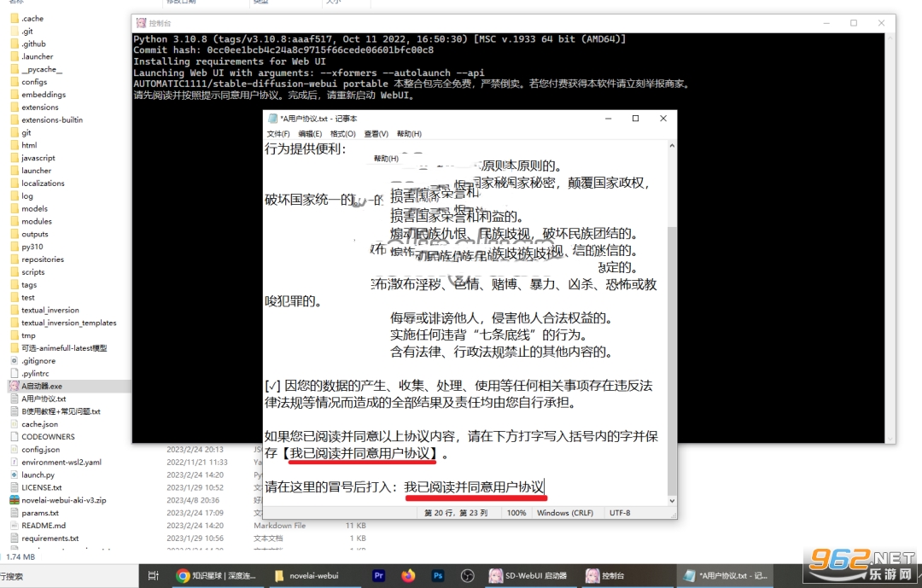The height and width of the screenshot is (588, 922).
Task: Switch to SD-WebUI 启动器 taskbar item
Action: 528,576
